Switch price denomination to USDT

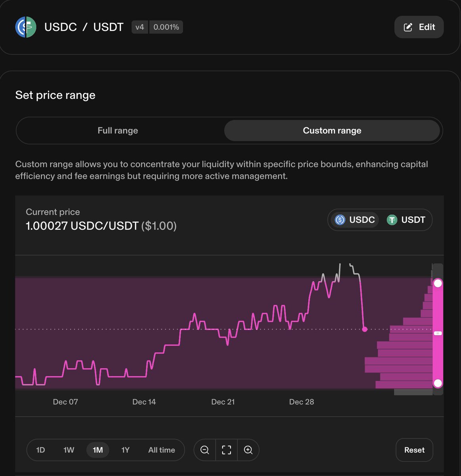[406, 220]
